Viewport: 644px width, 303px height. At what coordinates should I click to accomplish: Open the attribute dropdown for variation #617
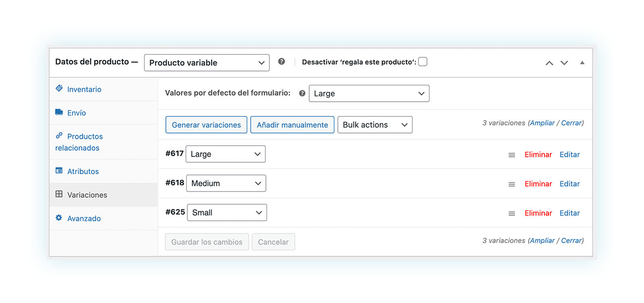click(225, 154)
